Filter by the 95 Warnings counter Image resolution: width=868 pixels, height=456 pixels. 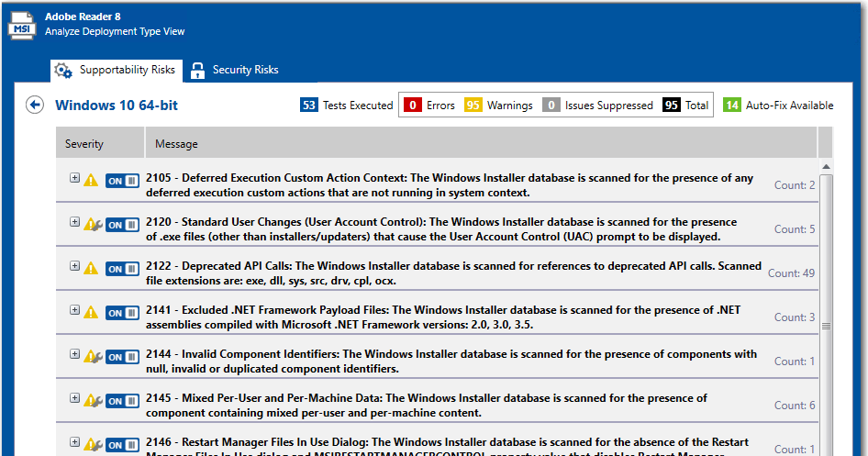pyautogui.click(x=498, y=106)
